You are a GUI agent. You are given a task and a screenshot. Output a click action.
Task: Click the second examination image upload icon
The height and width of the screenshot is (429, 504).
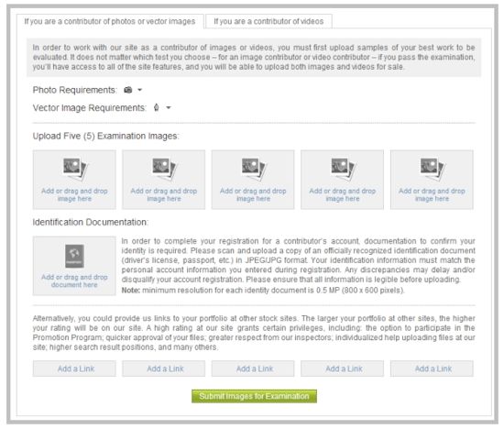[165, 169]
